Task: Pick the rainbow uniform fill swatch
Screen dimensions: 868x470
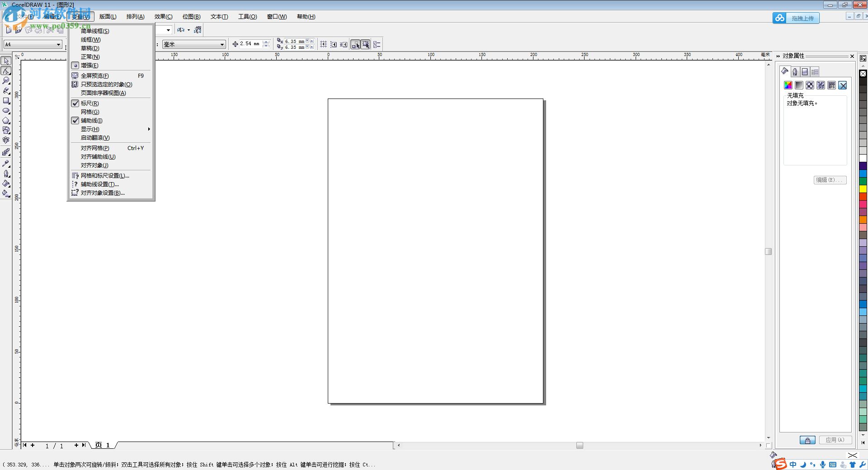Action: [788, 86]
